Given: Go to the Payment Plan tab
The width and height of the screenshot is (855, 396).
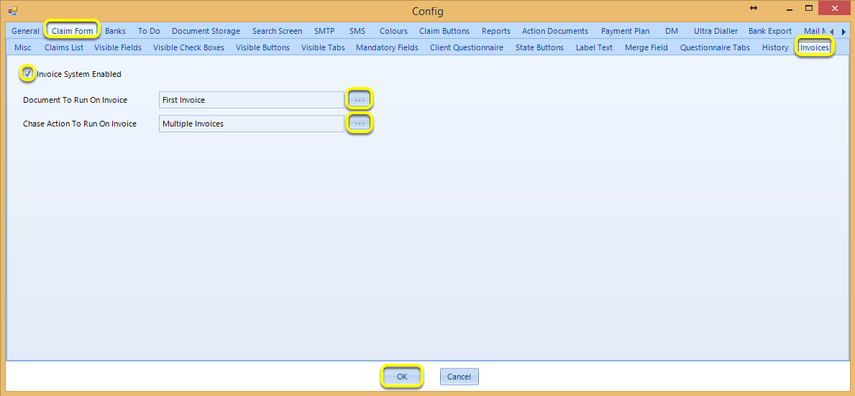Looking at the screenshot, I should [625, 31].
